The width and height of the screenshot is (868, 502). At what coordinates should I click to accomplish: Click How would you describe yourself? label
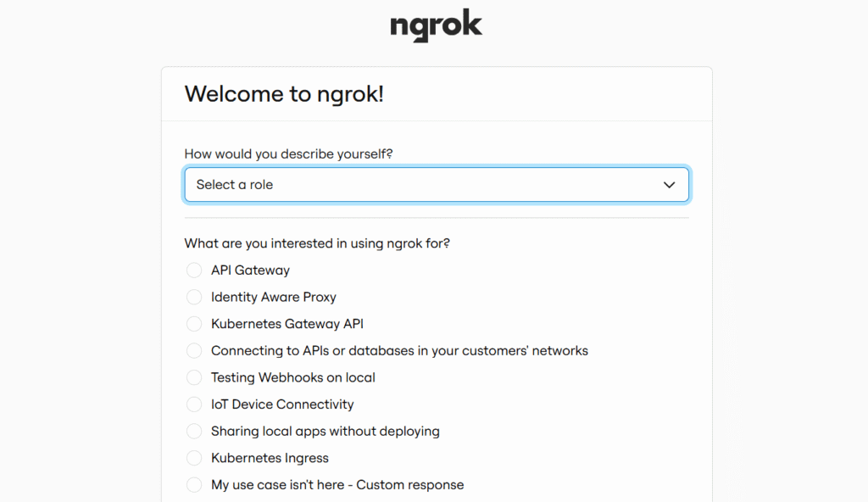coord(288,154)
